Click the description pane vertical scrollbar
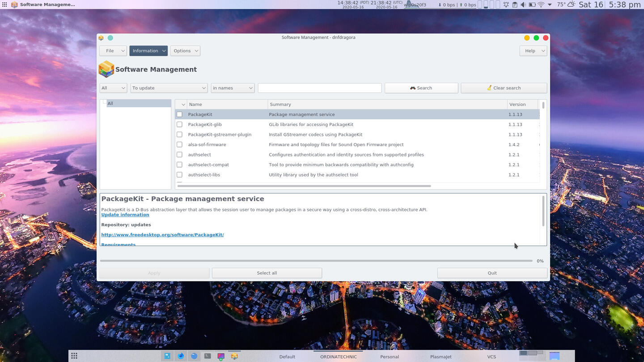Viewport: 644px width, 362px height. 543,211
